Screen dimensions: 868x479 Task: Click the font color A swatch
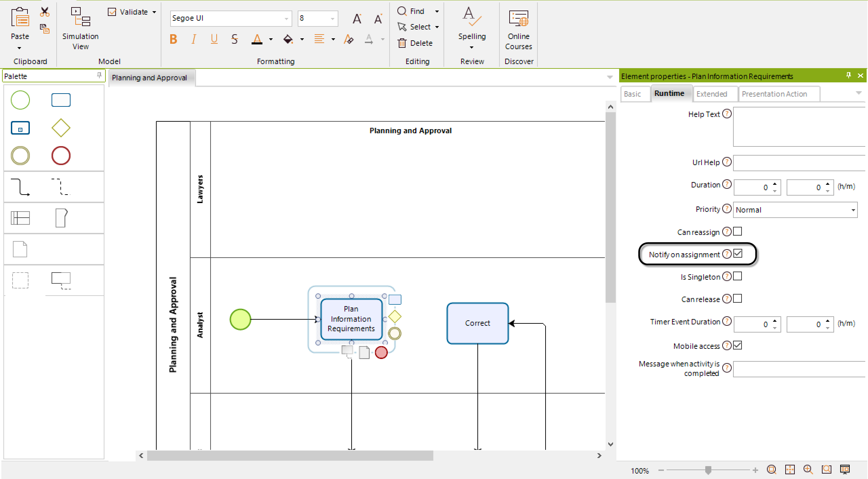coord(257,39)
